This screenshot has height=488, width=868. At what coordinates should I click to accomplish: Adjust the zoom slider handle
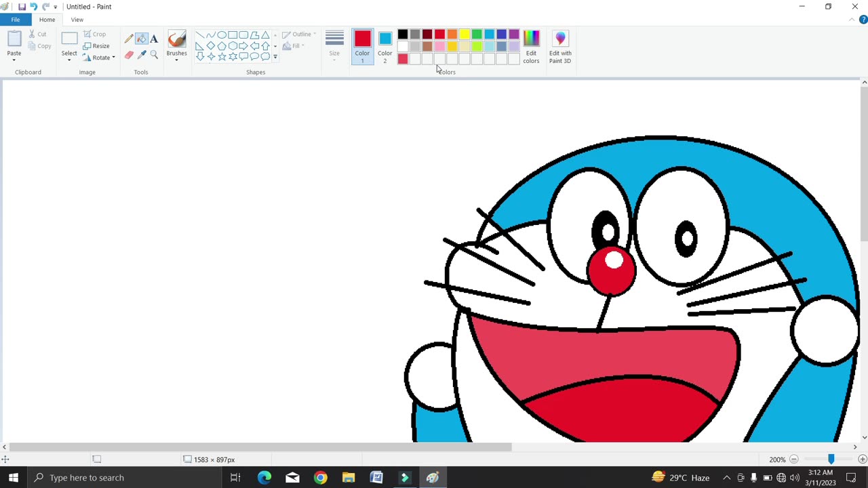click(x=831, y=460)
